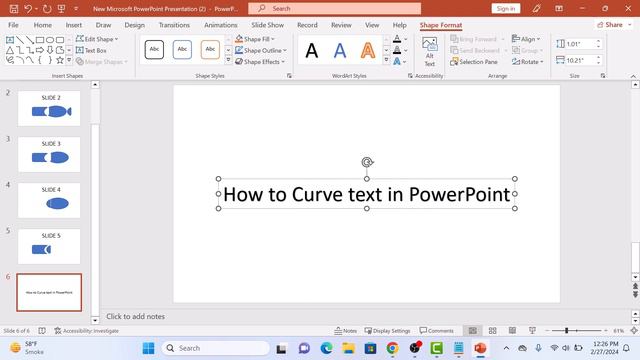Open Text Effects button

[x=400, y=62]
